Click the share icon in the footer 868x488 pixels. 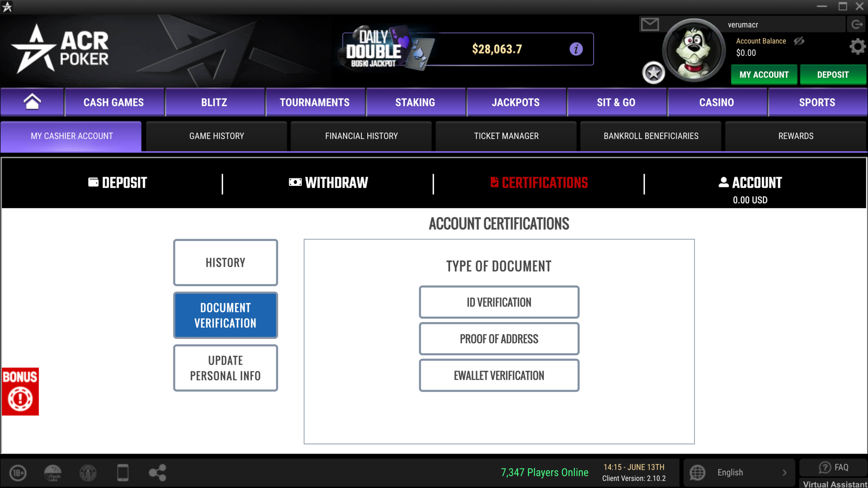point(157,472)
